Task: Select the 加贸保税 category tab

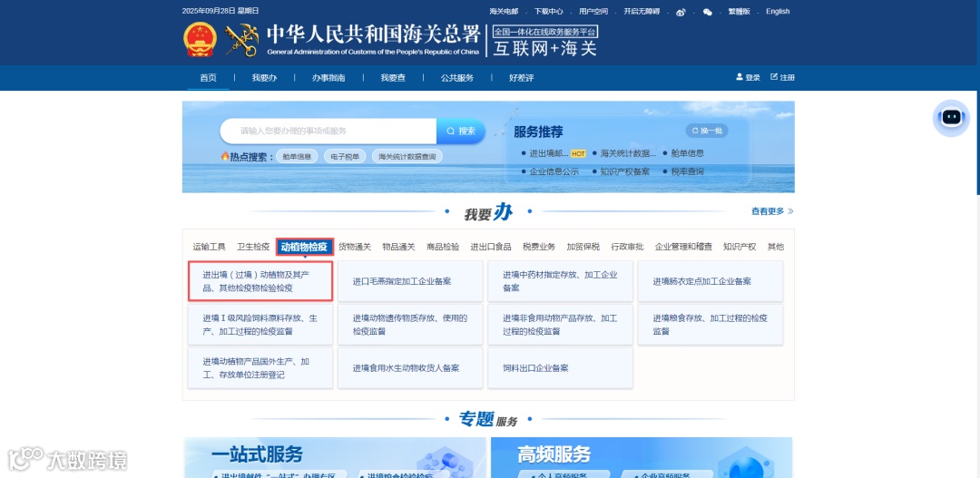Action: click(583, 247)
